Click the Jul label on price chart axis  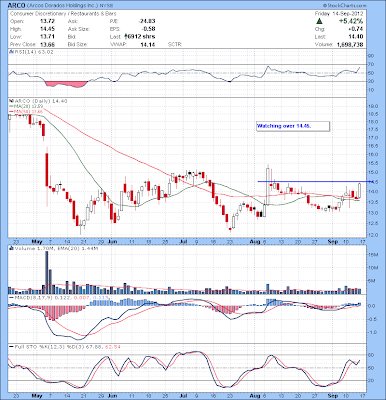tap(184, 241)
